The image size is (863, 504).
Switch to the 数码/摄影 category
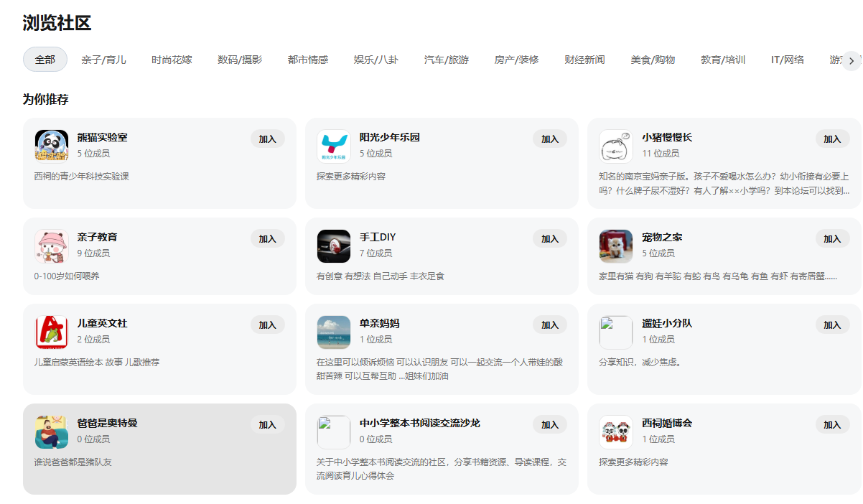(x=240, y=60)
